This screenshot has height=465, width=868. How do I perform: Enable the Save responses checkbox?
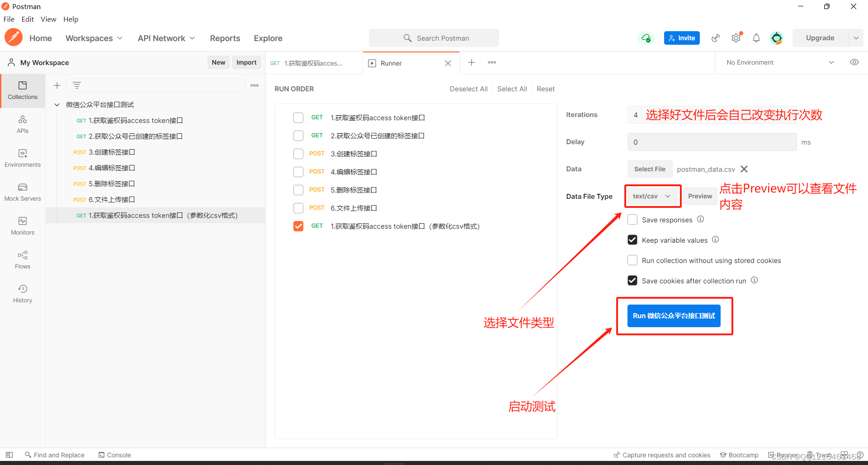(632, 220)
